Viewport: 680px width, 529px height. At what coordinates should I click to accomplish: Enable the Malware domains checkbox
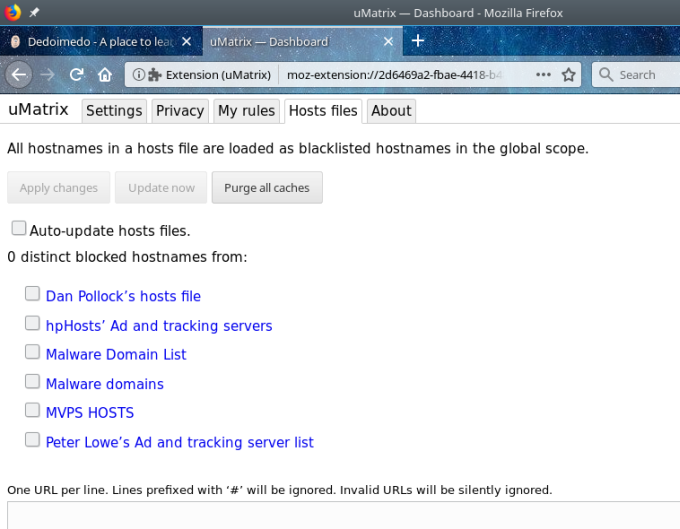coord(33,381)
